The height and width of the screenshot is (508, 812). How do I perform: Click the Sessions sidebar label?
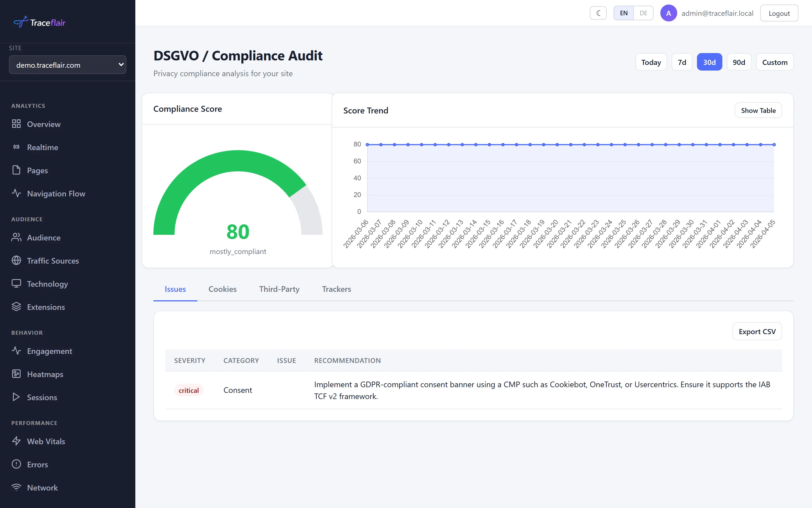[x=42, y=397]
